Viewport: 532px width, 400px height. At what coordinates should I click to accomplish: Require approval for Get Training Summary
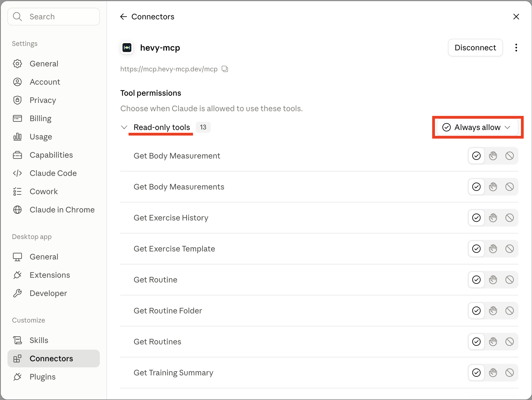493,373
